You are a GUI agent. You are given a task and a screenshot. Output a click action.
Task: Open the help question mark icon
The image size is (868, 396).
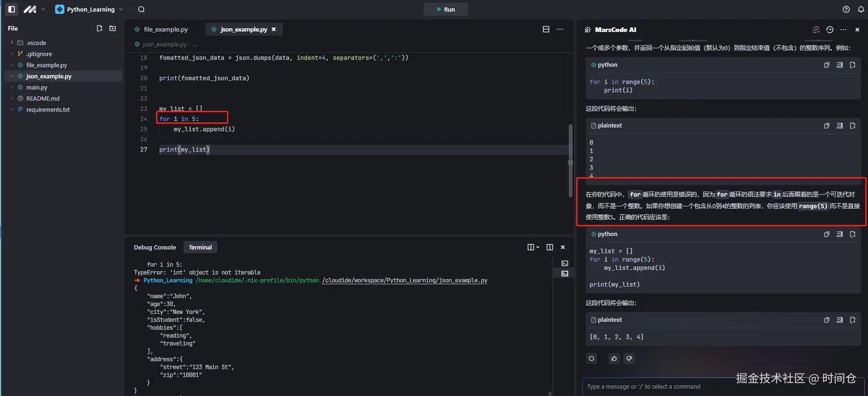coord(846,9)
